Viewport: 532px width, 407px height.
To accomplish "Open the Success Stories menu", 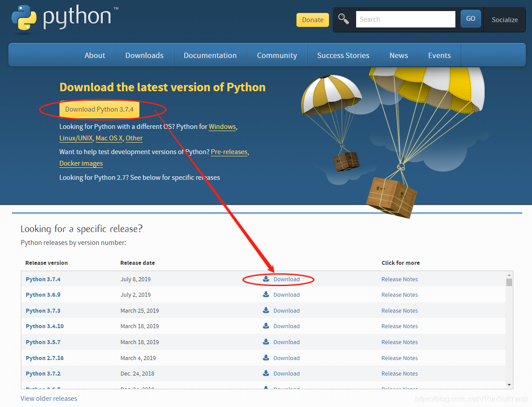I will (343, 55).
